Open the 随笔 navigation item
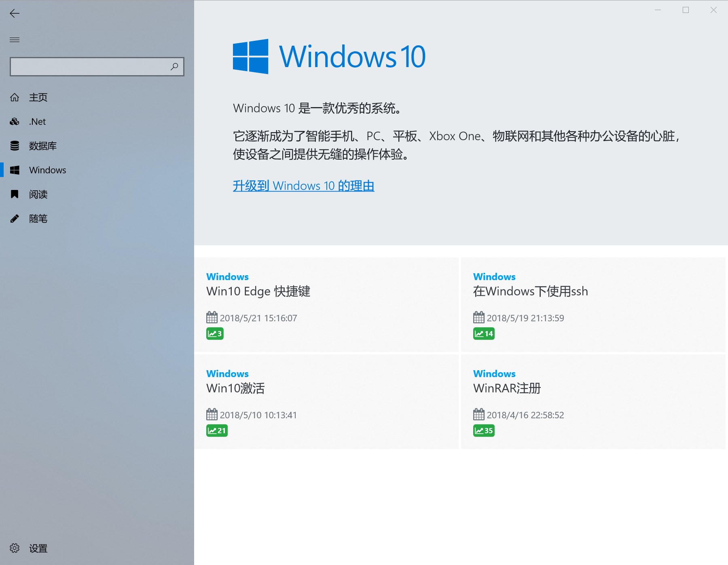The image size is (728, 565). (97, 219)
